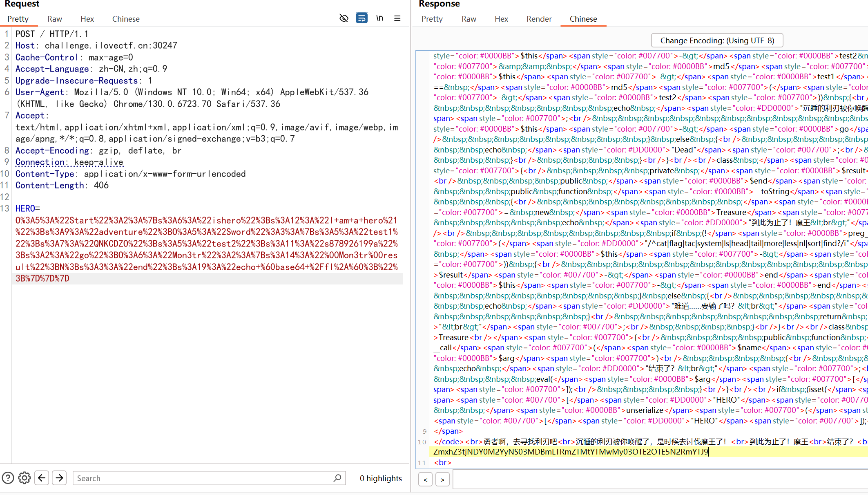
Task: Open search settings gear icon
Action: tap(25, 478)
